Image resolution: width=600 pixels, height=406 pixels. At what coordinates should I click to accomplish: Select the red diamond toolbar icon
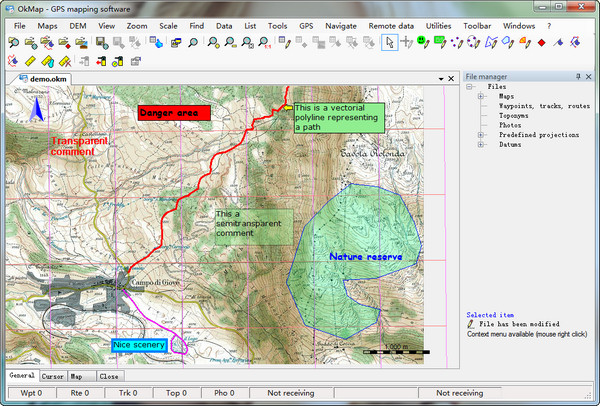[541, 42]
